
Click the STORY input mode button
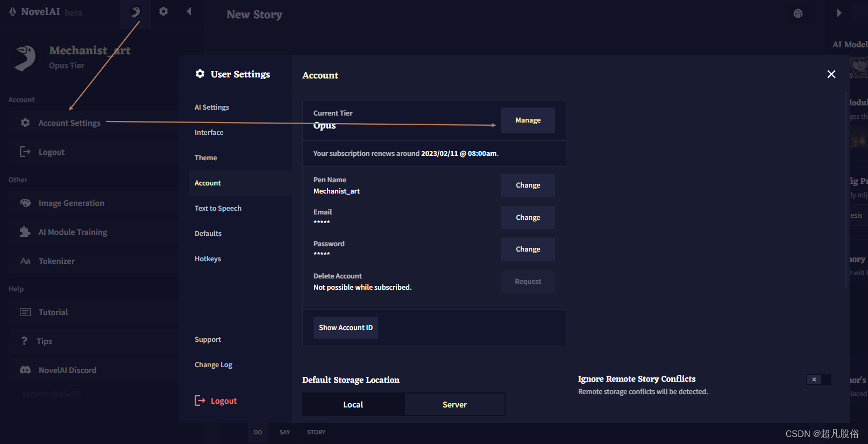(316, 433)
